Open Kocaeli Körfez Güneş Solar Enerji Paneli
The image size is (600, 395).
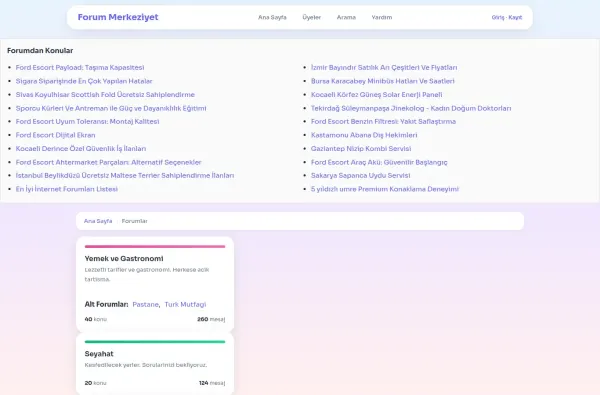click(377, 95)
